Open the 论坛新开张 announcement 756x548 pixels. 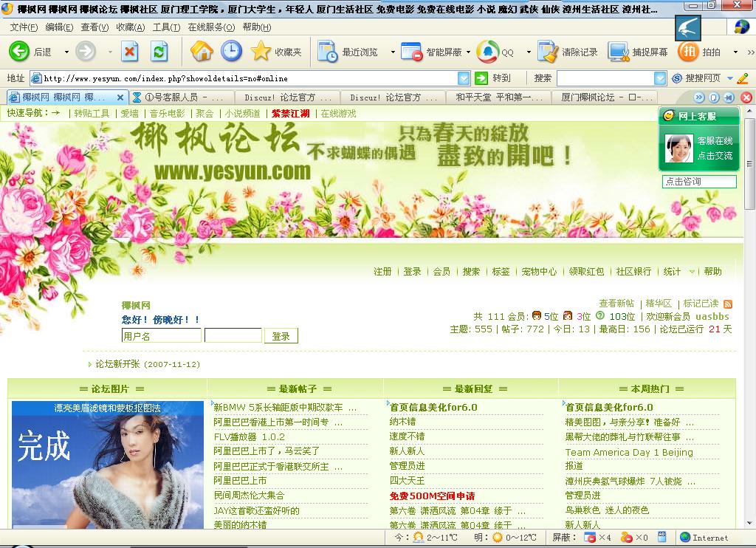click(148, 364)
